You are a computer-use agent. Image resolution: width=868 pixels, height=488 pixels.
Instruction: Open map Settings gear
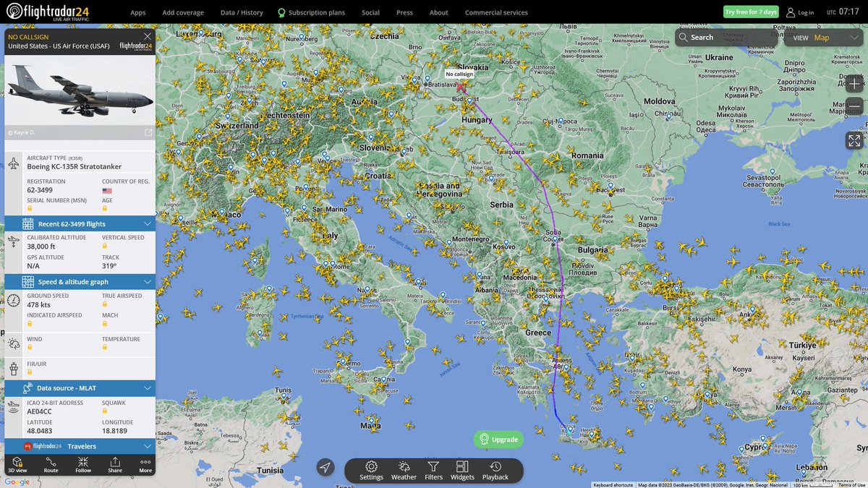pyautogui.click(x=372, y=471)
